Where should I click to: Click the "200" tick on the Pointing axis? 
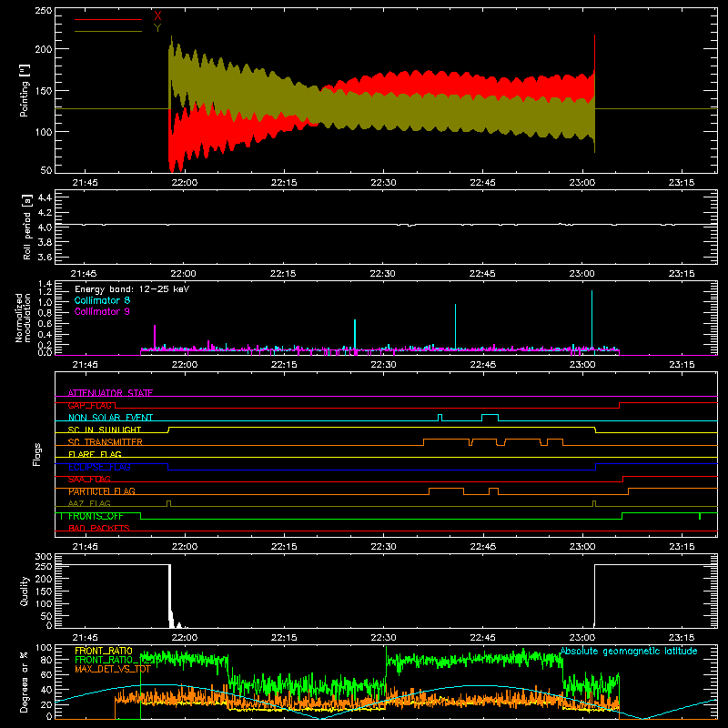(43, 49)
